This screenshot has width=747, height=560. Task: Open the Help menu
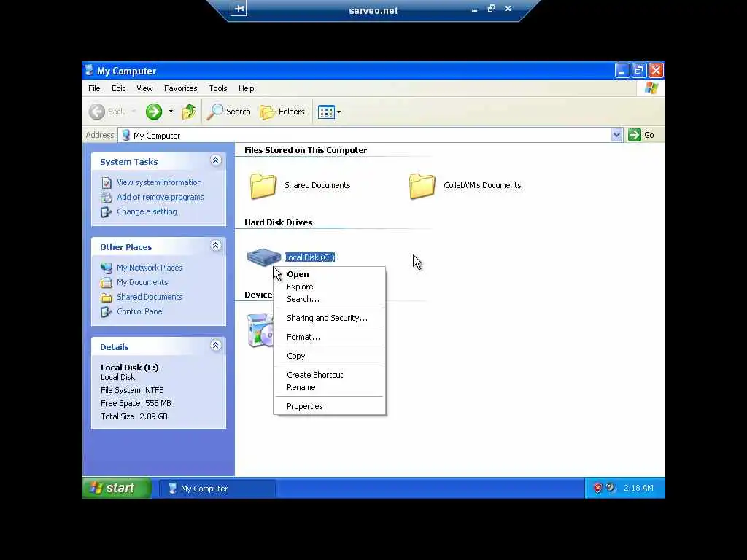point(247,88)
